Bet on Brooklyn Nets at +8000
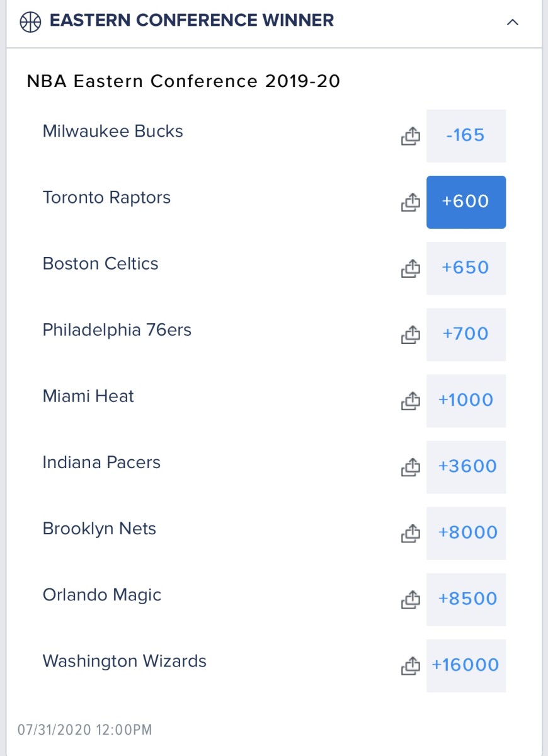548x756 pixels. coord(465,532)
